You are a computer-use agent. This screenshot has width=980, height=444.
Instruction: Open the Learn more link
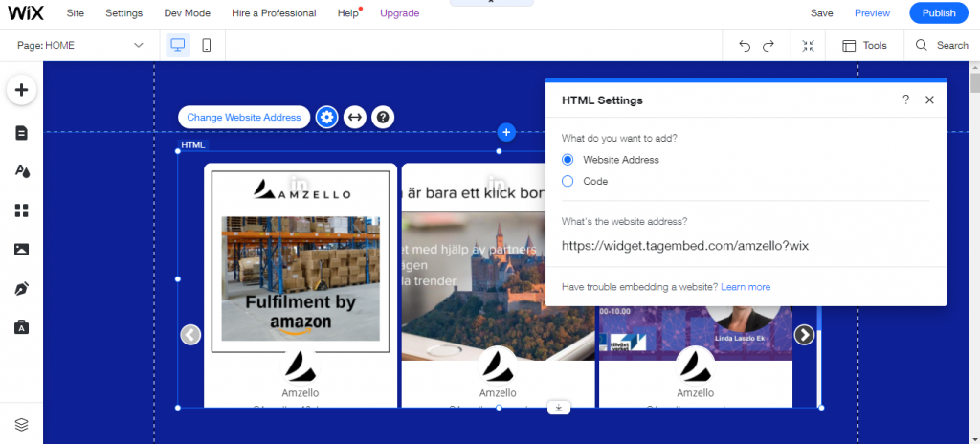tap(745, 287)
